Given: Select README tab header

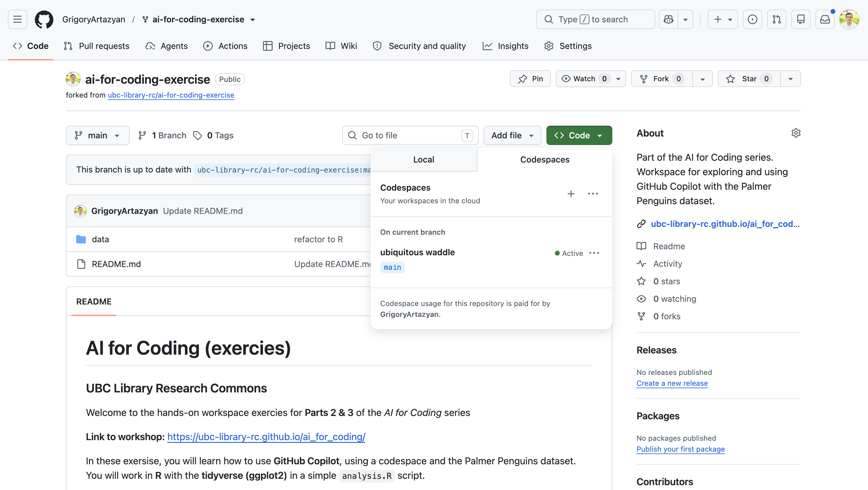Looking at the screenshot, I should tap(94, 301).
